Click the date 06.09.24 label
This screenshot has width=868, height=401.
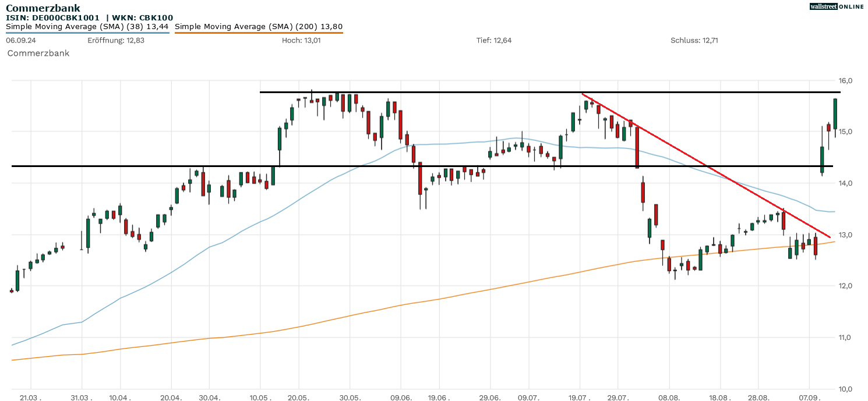click(19, 40)
